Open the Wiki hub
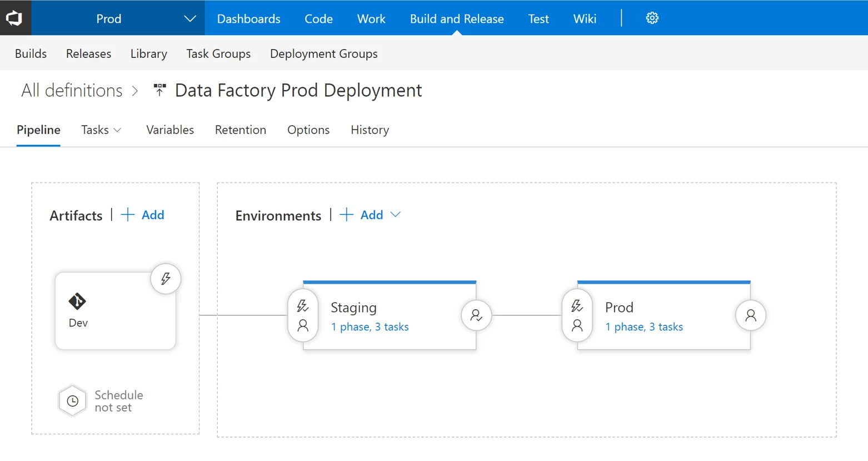 point(585,18)
